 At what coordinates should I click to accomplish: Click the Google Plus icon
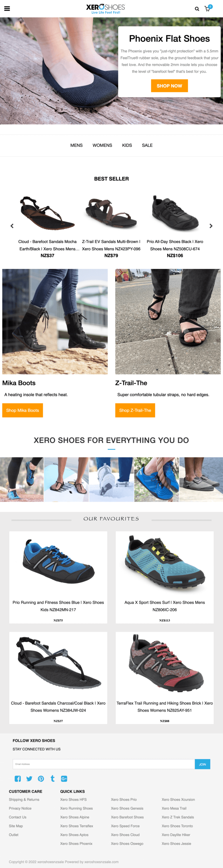coord(64,779)
